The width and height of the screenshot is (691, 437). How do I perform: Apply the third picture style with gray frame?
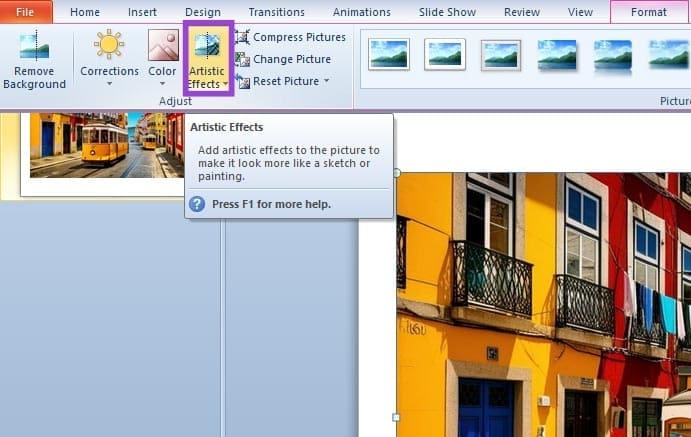pyautogui.click(x=501, y=55)
